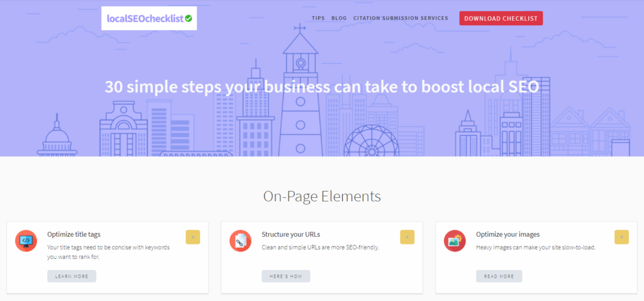Click Read More under Optimize your images
The image size is (644, 301).
tap(499, 276)
